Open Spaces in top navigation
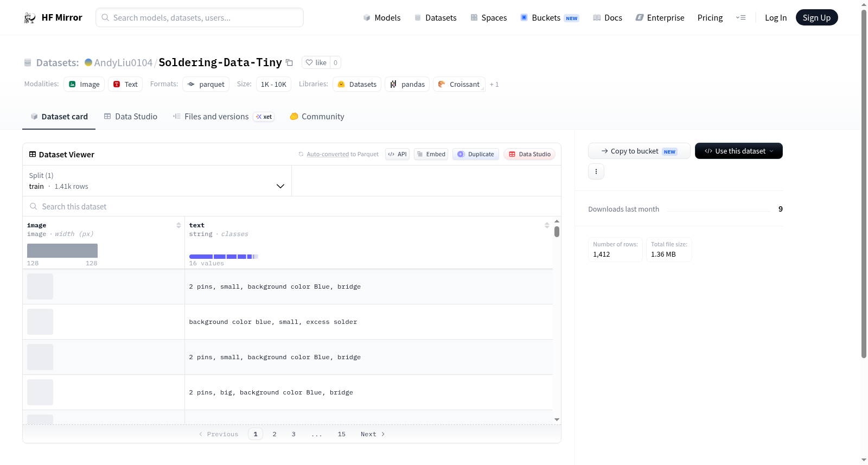The width and height of the screenshot is (868, 465). pos(489,18)
